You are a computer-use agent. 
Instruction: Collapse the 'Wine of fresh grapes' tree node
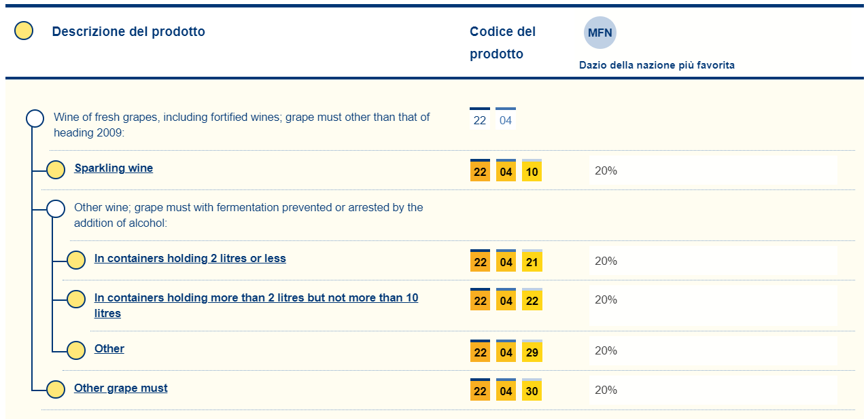point(35,118)
